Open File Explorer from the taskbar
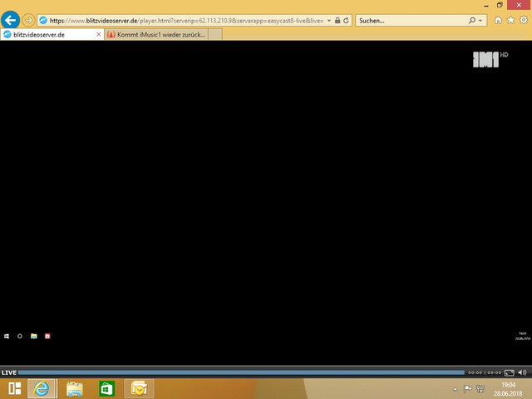 [x=75, y=389]
